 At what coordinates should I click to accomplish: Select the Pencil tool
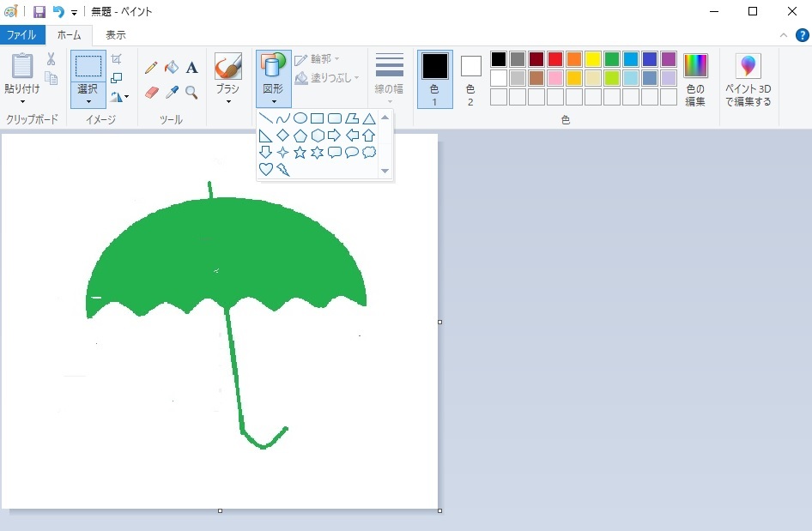[151, 68]
